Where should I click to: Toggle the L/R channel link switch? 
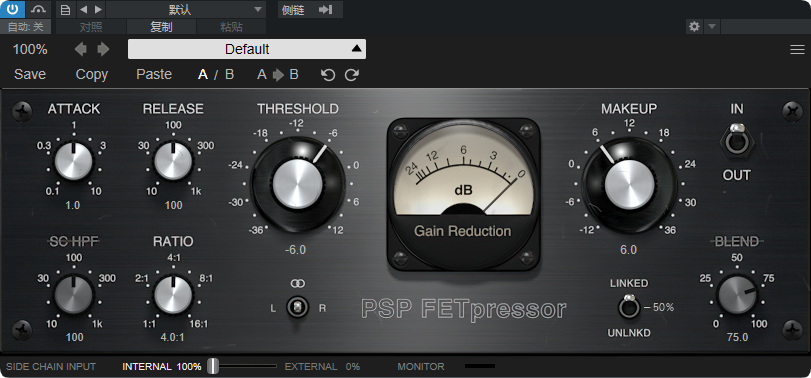pos(297,307)
